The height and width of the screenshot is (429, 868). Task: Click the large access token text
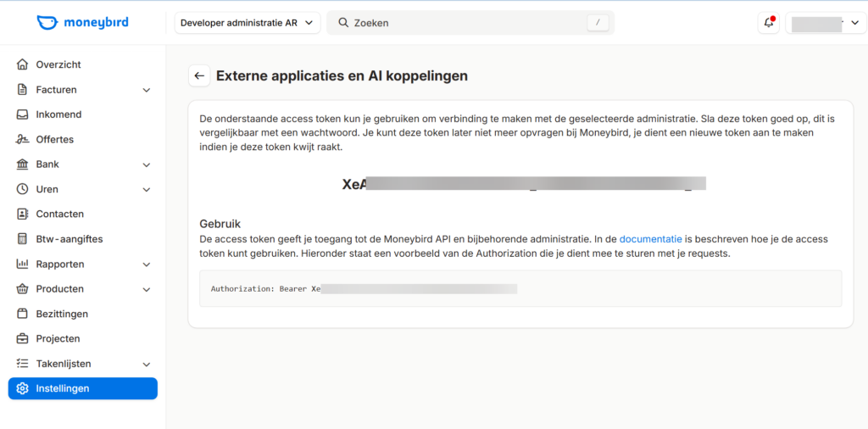[x=524, y=184]
